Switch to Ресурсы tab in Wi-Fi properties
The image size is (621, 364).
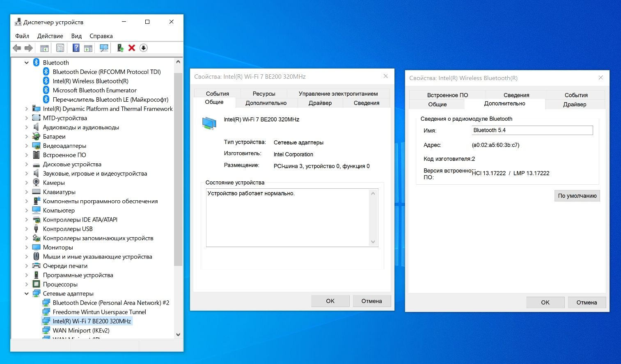tap(264, 94)
